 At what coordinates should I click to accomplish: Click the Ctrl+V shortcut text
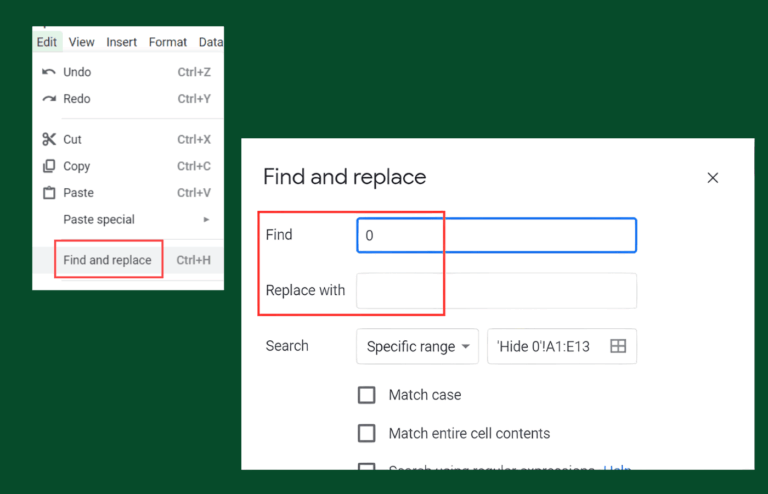click(x=194, y=192)
